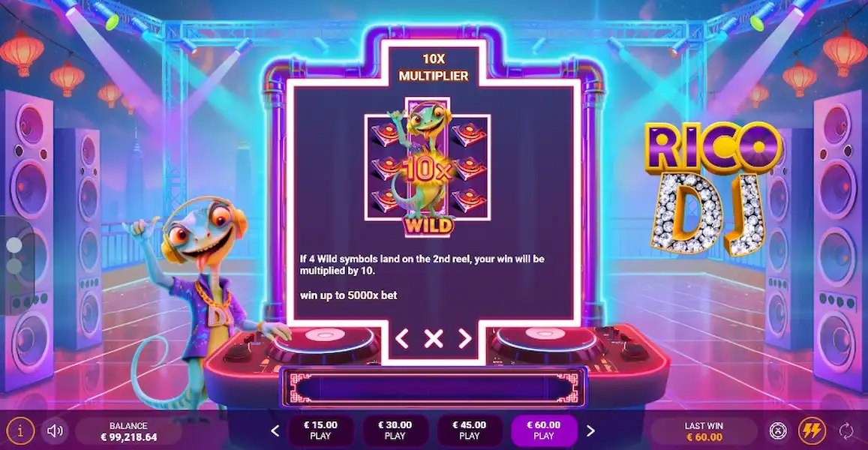Show next bet amounts
868x450 pixels.
pos(590,430)
